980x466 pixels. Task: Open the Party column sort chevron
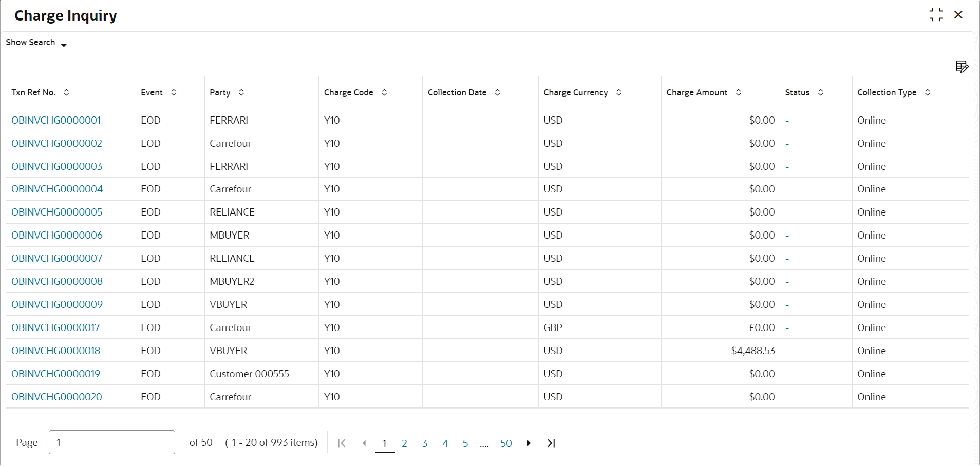pos(241,92)
